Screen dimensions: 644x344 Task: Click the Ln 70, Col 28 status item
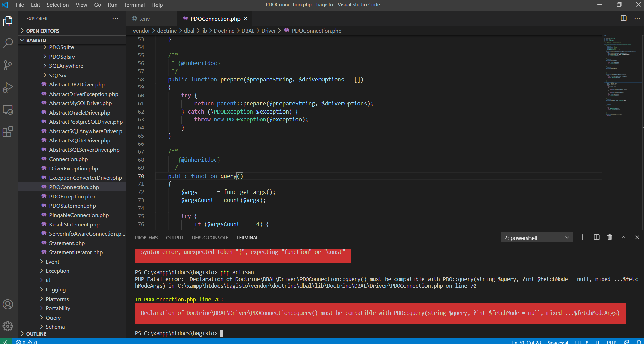click(526, 342)
